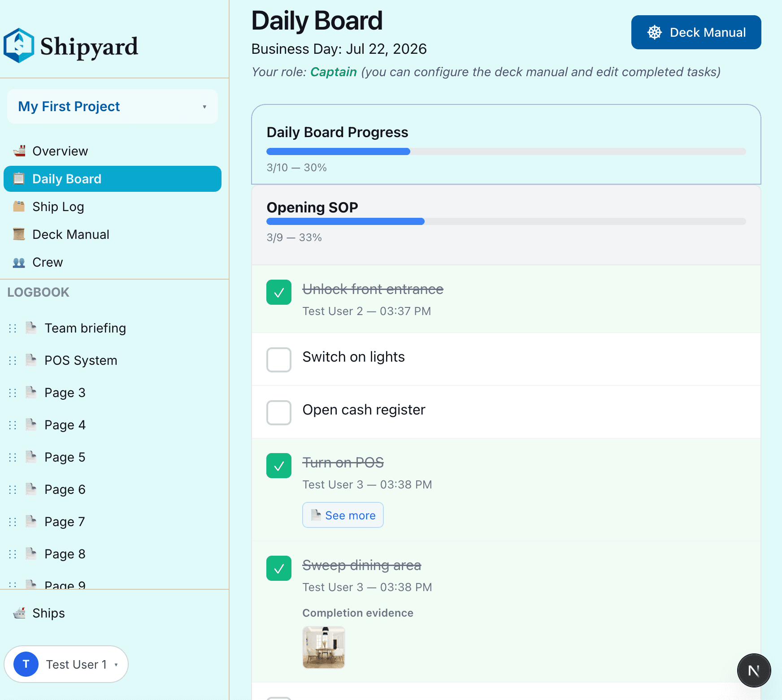Click Test User 2 — 03:37 PM text
Image resolution: width=782 pixels, height=700 pixels.
coord(366,311)
